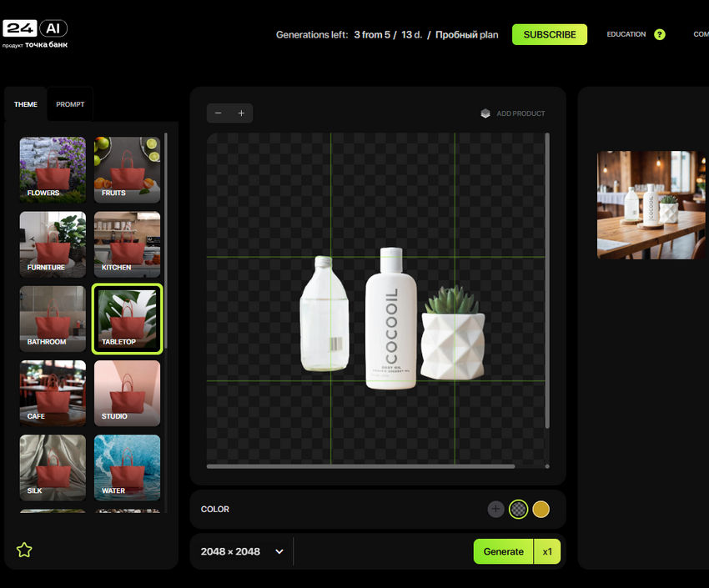709x588 pixels.
Task: Click the Generate button
Action: (x=503, y=551)
